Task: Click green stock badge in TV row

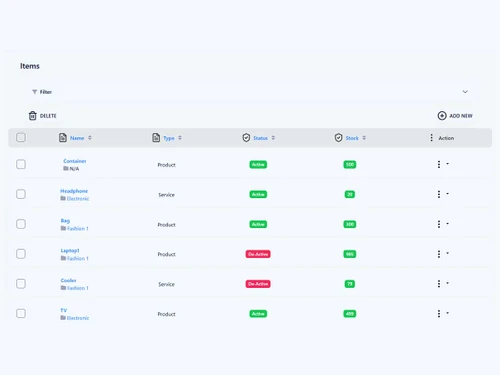Action: [x=350, y=314]
